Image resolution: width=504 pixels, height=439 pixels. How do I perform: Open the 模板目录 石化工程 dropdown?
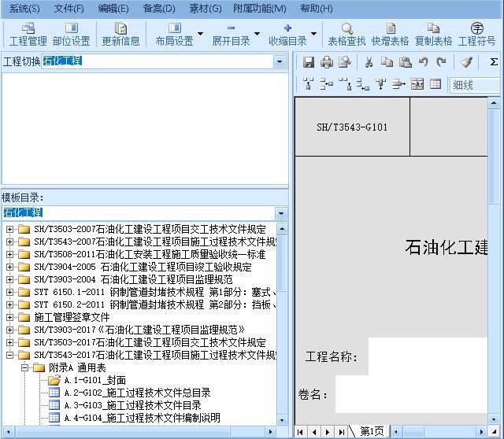pyautogui.click(x=281, y=213)
